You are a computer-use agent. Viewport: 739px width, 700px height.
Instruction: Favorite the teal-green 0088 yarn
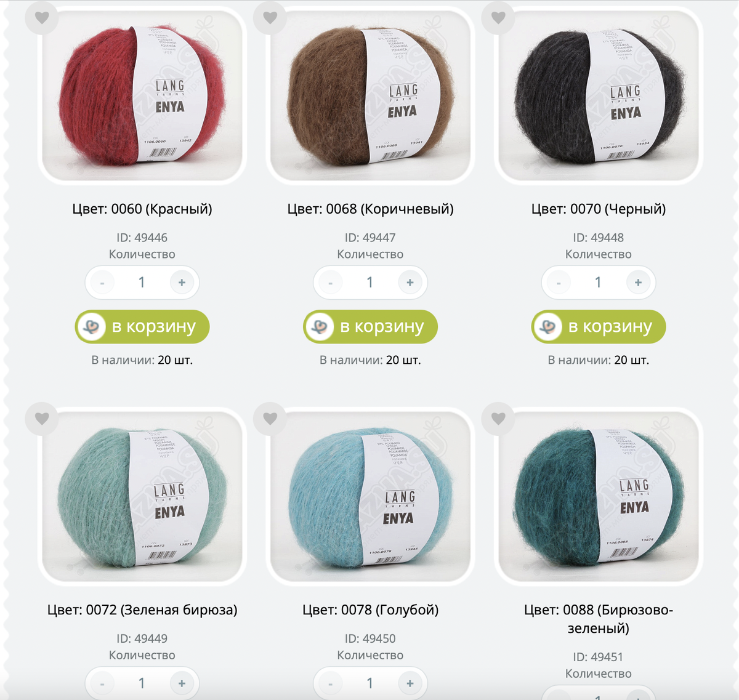(x=499, y=419)
